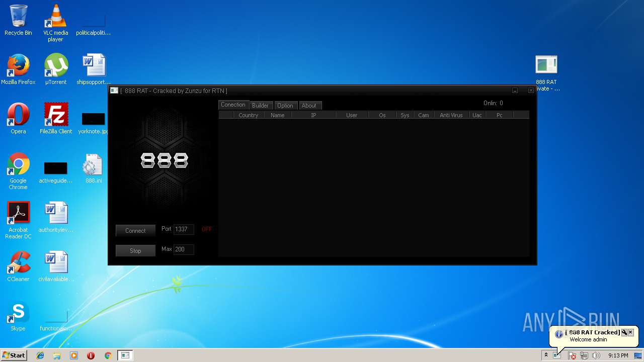Open the Option tab
The width and height of the screenshot is (644, 362).
pyautogui.click(x=285, y=106)
